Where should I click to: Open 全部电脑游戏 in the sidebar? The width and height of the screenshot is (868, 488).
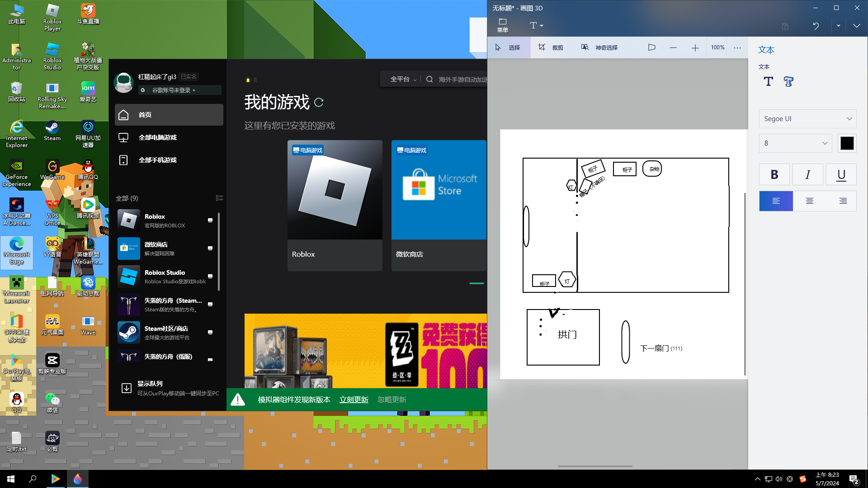tap(157, 137)
